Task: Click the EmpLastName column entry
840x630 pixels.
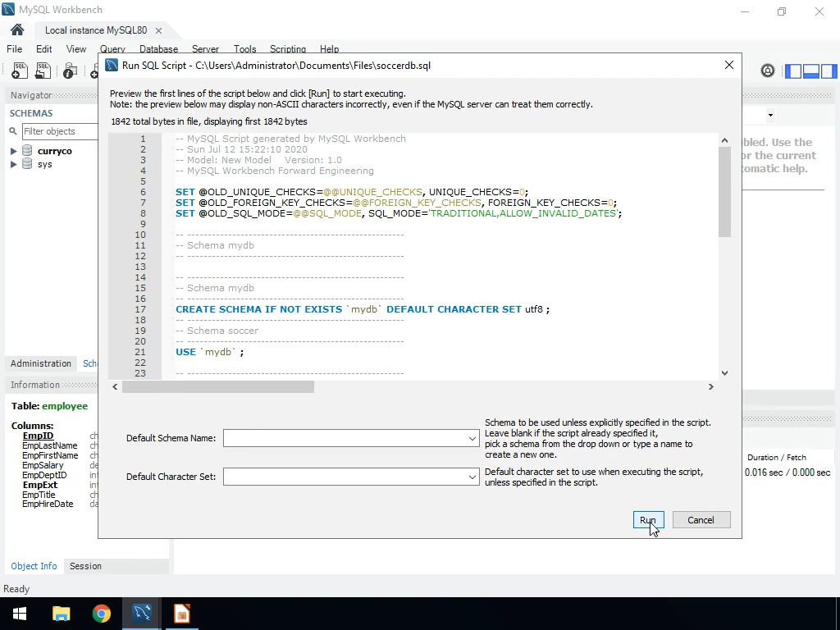Action: coord(49,445)
